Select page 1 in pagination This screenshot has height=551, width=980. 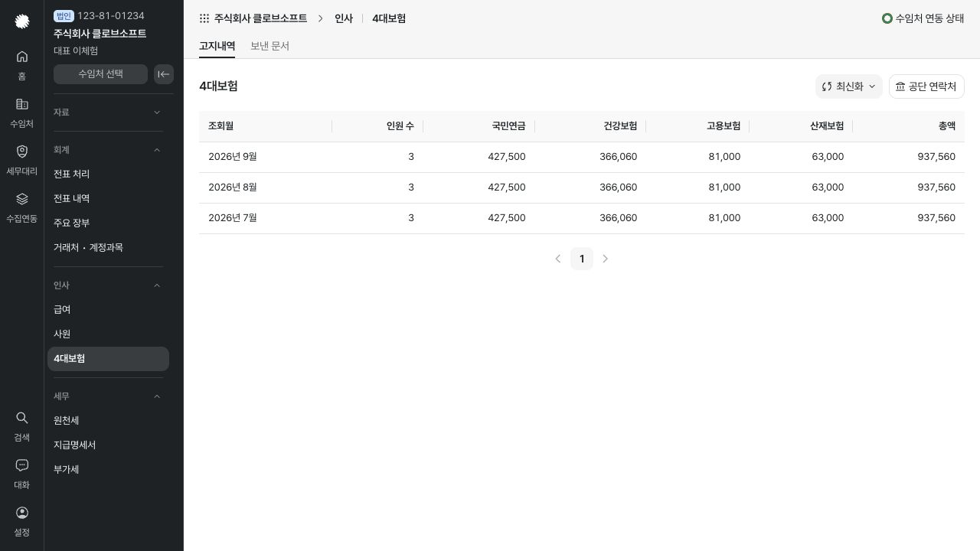point(582,259)
